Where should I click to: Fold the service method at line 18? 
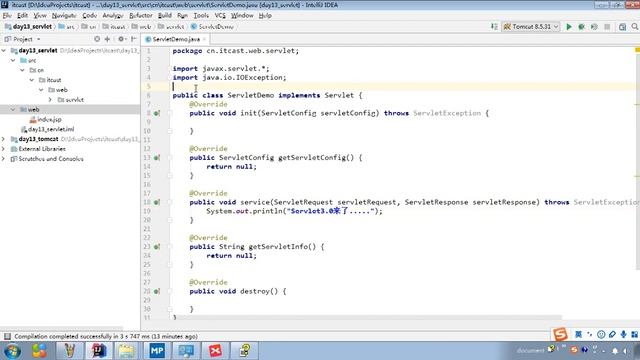(170, 202)
